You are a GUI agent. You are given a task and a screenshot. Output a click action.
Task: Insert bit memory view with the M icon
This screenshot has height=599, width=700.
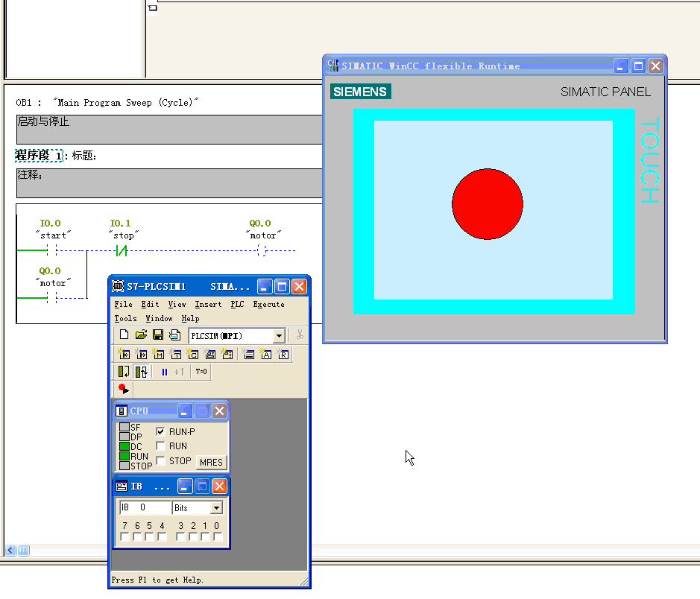pyautogui.click(x=159, y=355)
